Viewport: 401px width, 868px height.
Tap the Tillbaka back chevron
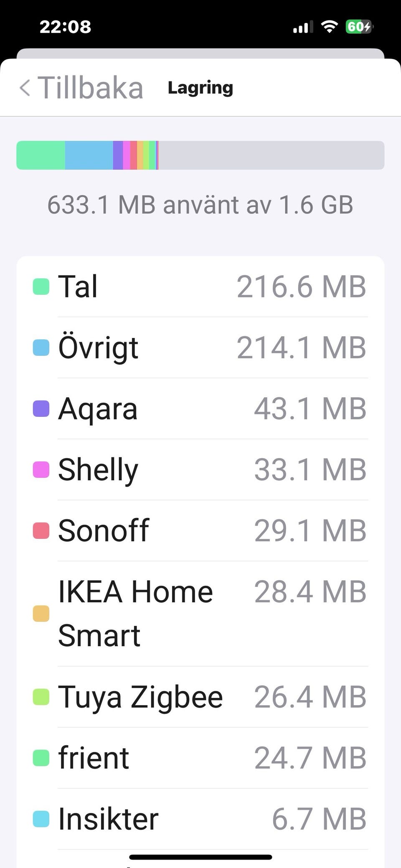coord(25,88)
